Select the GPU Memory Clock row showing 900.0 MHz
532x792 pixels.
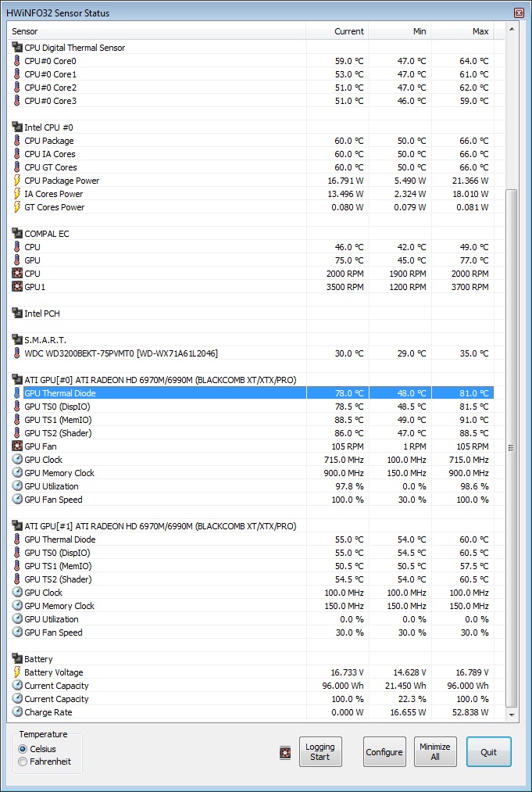point(252,473)
